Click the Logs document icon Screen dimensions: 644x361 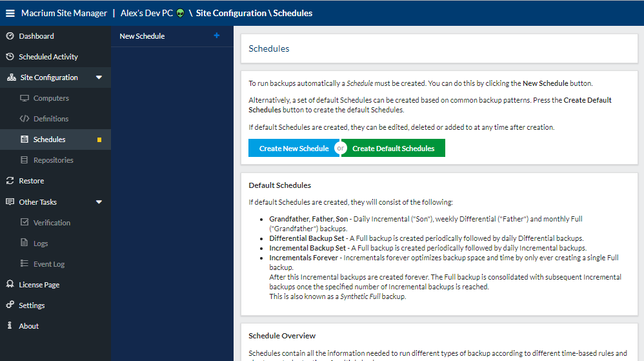point(25,243)
